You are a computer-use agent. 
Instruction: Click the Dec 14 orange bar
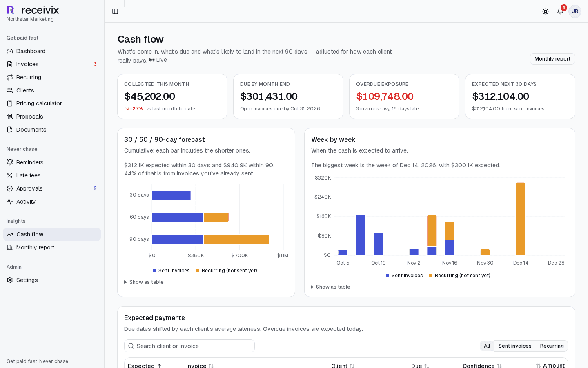pyautogui.click(x=521, y=219)
